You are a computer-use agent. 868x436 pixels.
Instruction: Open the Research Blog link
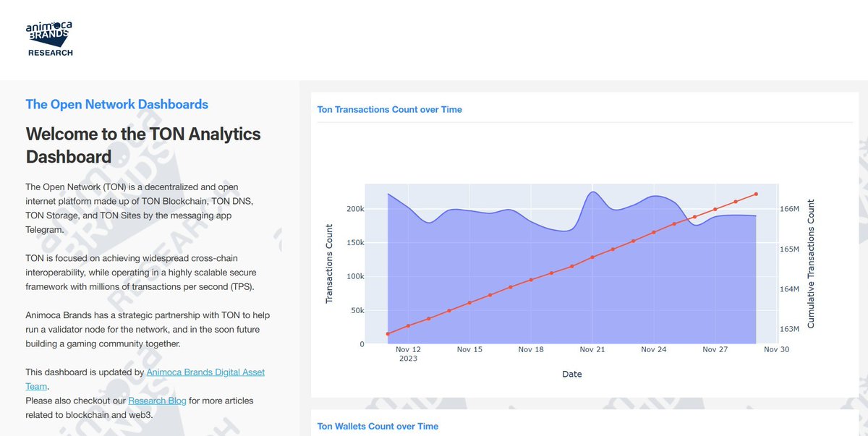[x=157, y=401]
